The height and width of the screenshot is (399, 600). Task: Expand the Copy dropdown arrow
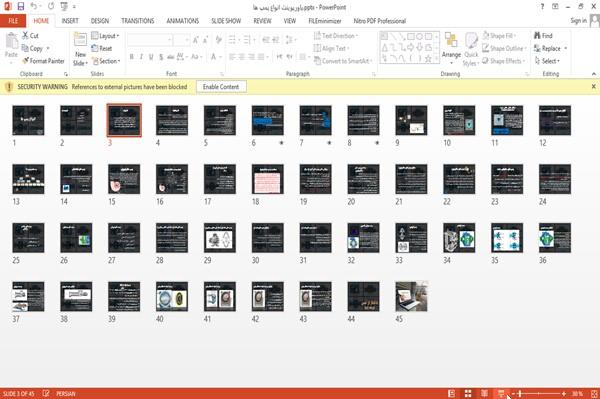48,48
